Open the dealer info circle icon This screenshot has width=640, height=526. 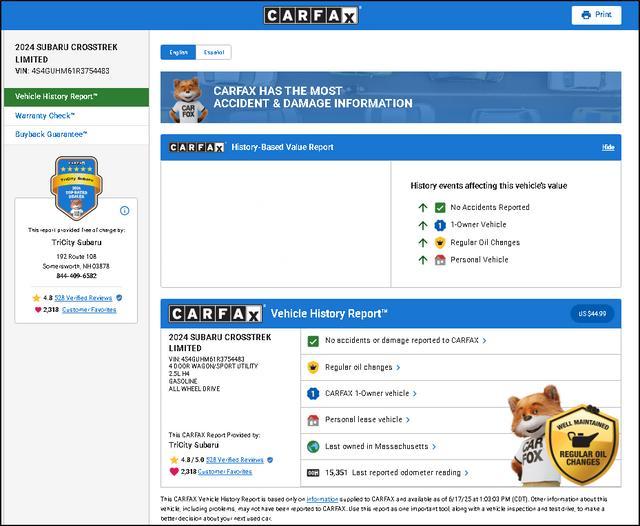pos(124,211)
